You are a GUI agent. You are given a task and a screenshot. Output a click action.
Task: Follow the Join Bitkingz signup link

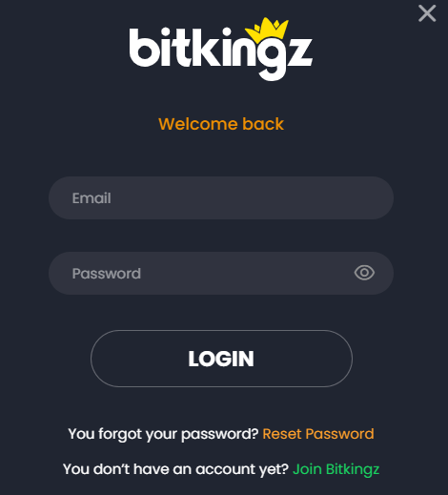[x=336, y=469]
